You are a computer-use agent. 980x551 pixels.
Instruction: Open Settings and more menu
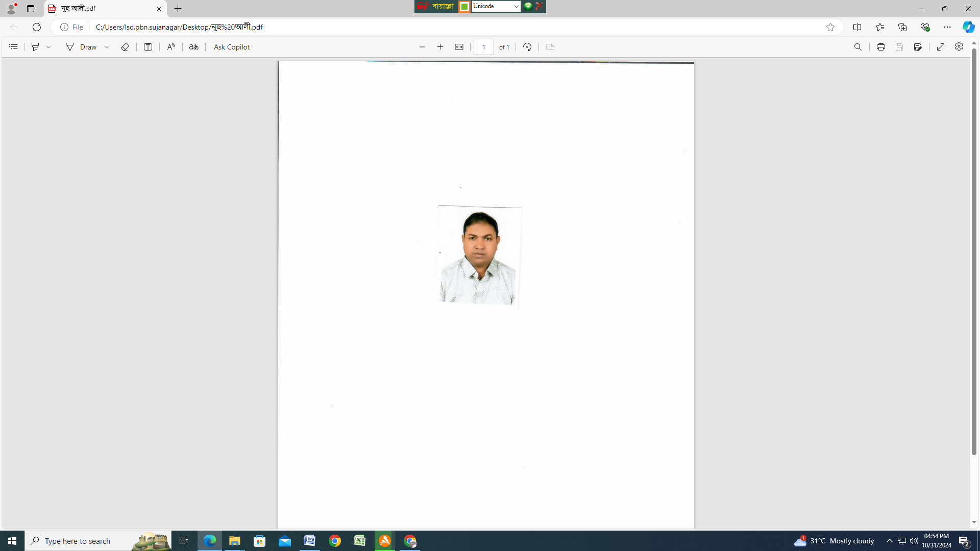[947, 27]
